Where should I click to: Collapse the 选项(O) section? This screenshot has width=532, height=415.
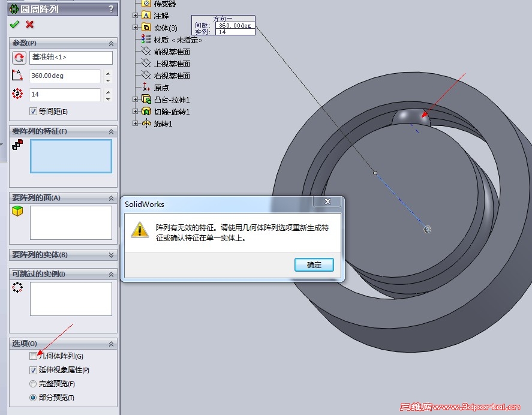(x=111, y=344)
